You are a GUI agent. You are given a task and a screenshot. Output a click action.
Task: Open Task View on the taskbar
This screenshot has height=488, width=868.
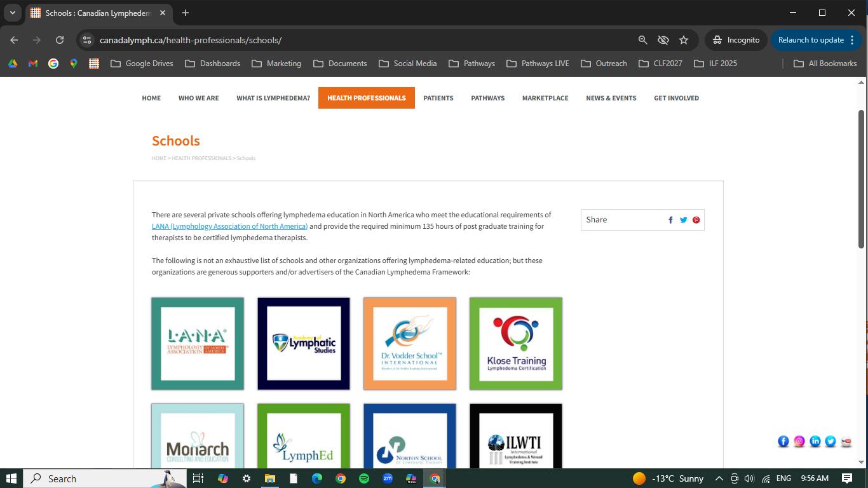(x=198, y=478)
